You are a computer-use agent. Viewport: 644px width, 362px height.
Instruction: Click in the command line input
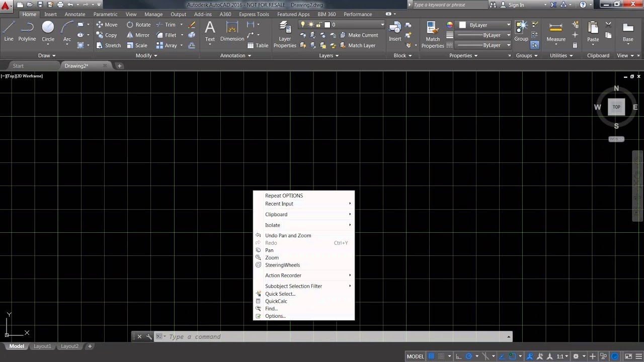(337, 337)
